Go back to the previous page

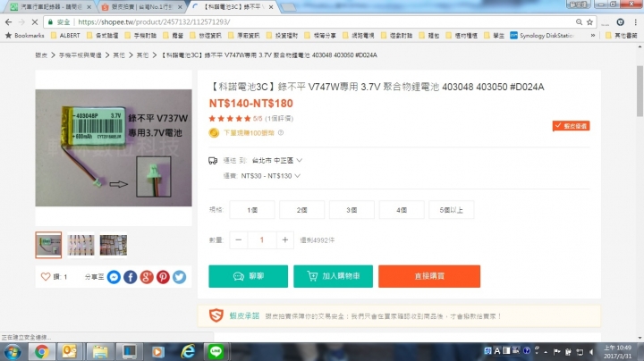[x=8, y=22]
